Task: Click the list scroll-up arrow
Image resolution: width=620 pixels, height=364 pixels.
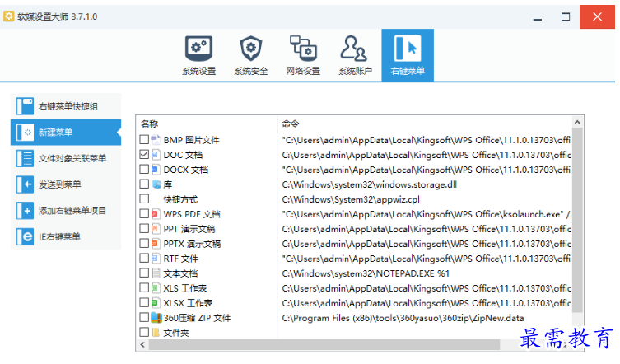Action: tap(577, 122)
